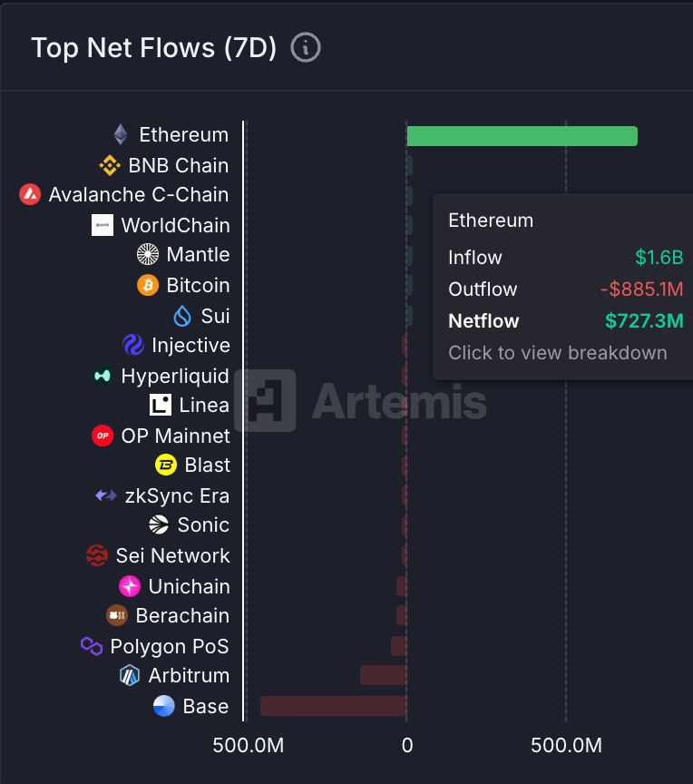Select the green Ethereum net flow bar
The image size is (693, 784).
point(522,136)
